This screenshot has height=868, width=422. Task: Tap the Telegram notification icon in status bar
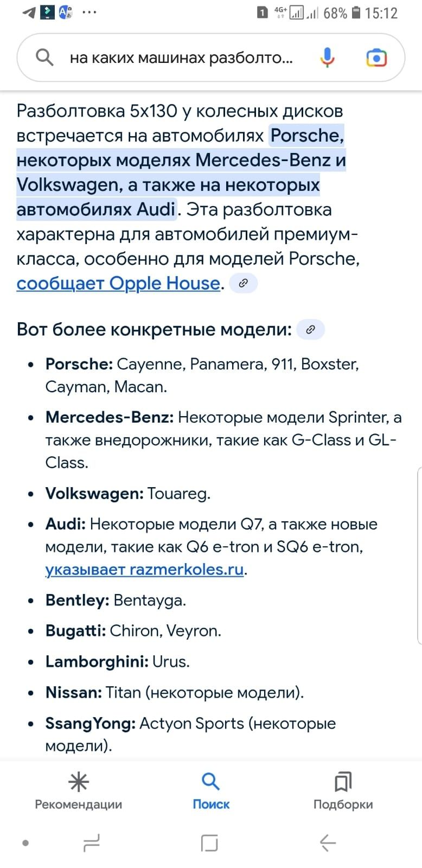click(29, 12)
